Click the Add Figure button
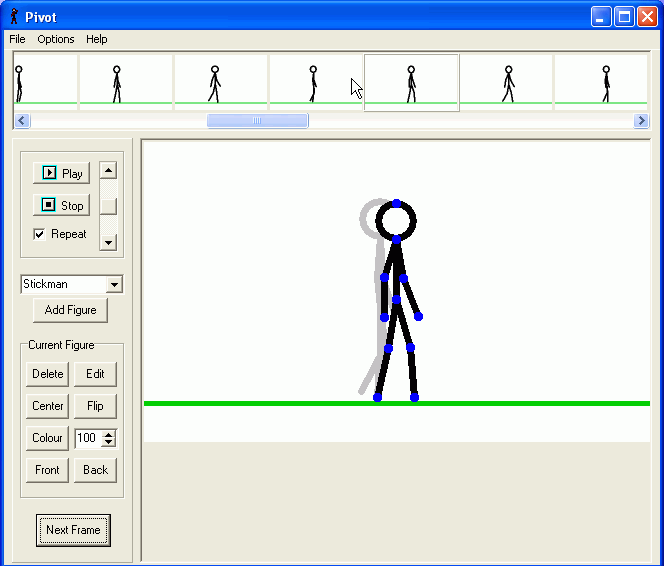The height and width of the screenshot is (566, 664). pos(70,310)
